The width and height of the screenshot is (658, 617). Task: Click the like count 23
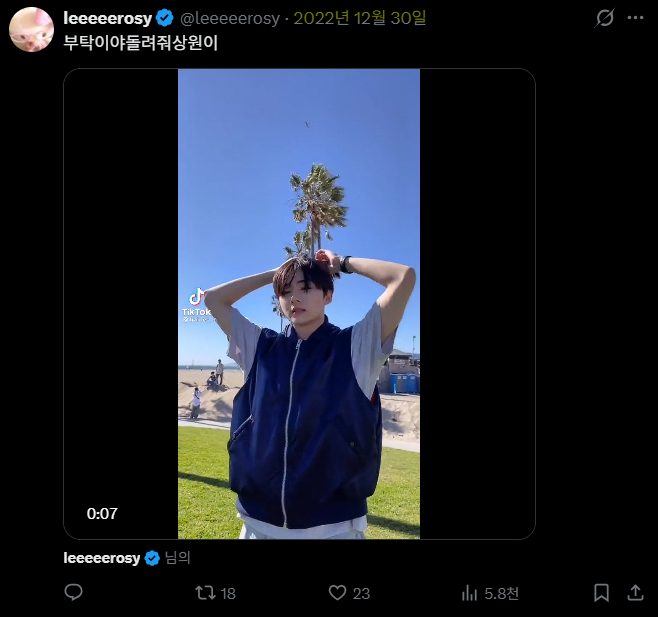click(x=361, y=594)
